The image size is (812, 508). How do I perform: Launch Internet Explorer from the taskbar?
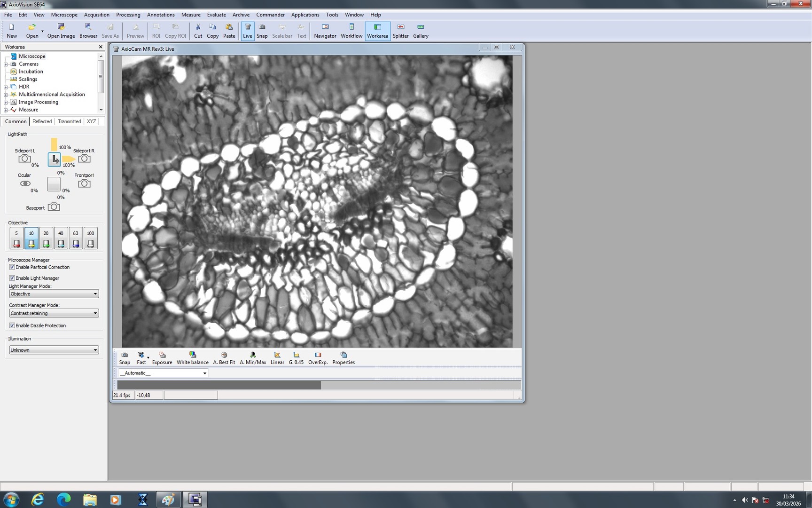(x=37, y=500)
